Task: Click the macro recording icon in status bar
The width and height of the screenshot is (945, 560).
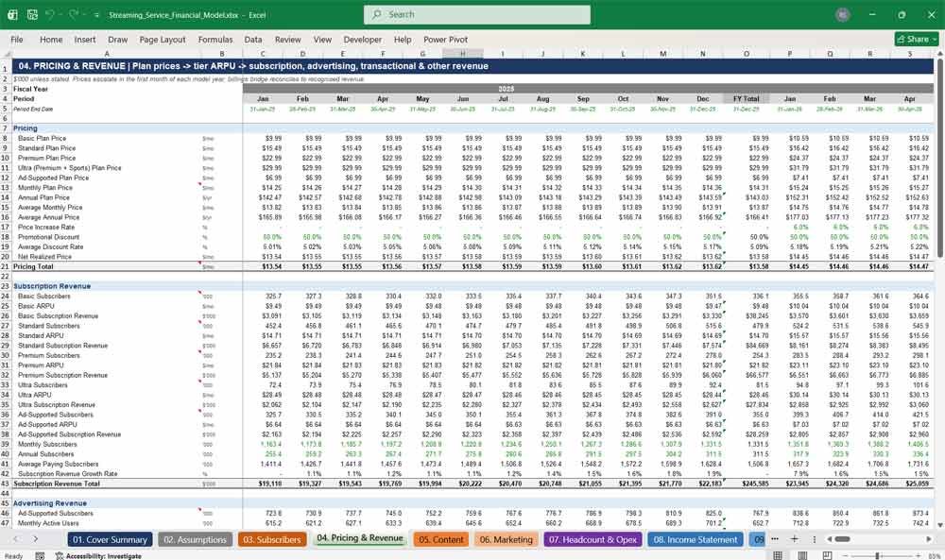Action: tap(40, 556)
